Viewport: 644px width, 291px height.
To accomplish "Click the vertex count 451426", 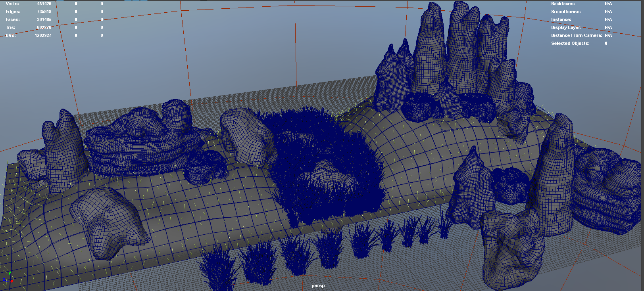I will click(x=44, y=4).
